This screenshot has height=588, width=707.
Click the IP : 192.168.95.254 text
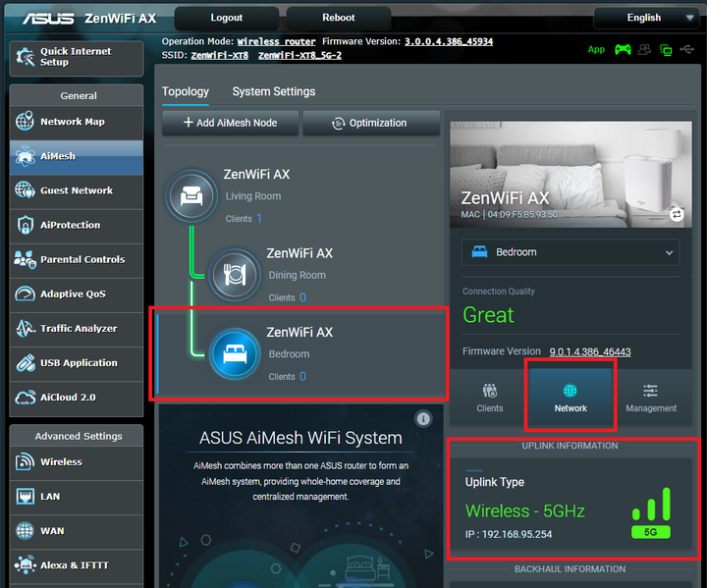click(509, 534)
